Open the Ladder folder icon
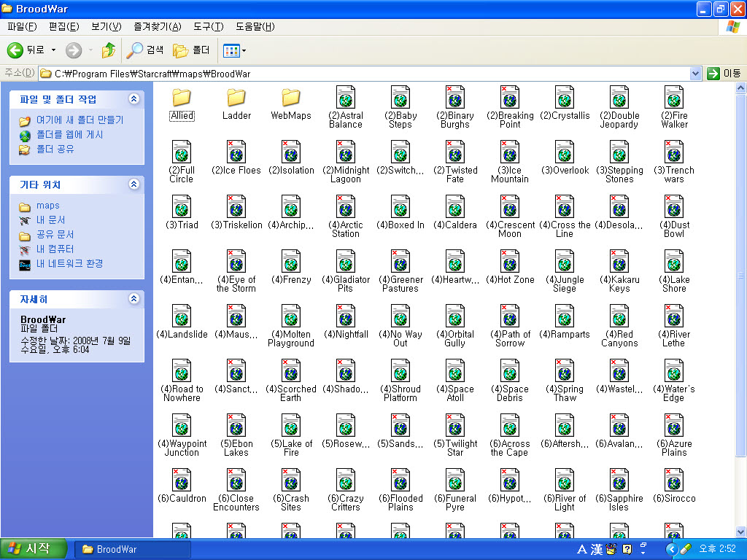Image resolution: width=747 pixels, height=560 pixels. [x=236, y=98]
